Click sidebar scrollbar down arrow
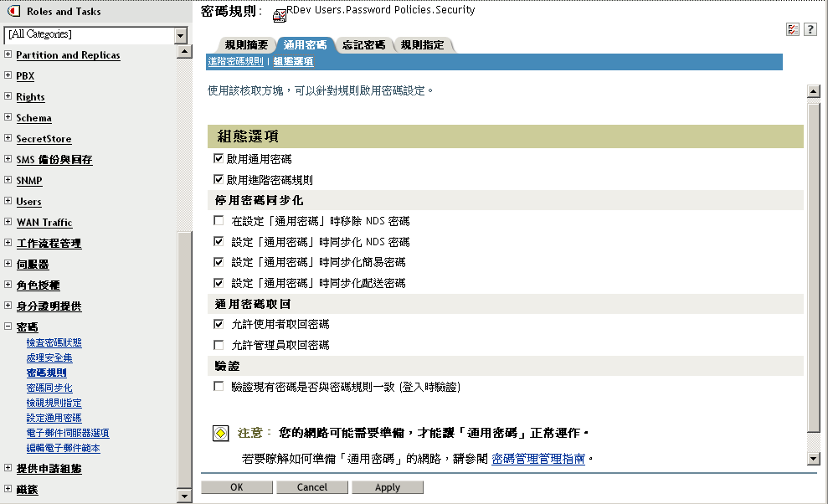The width and height of the screenshot is (828, 504). pyautogui.click(x=184, y=496)
